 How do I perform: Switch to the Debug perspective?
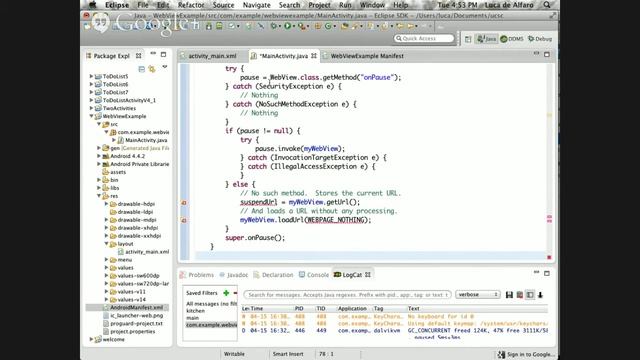click(x=540, y=39)
